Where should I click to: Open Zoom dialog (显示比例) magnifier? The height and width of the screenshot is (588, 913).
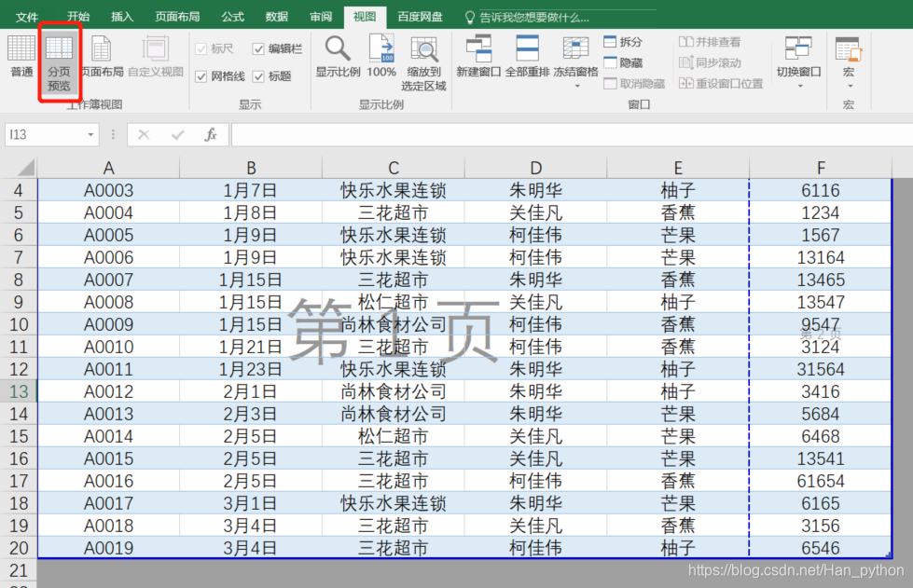338,57
